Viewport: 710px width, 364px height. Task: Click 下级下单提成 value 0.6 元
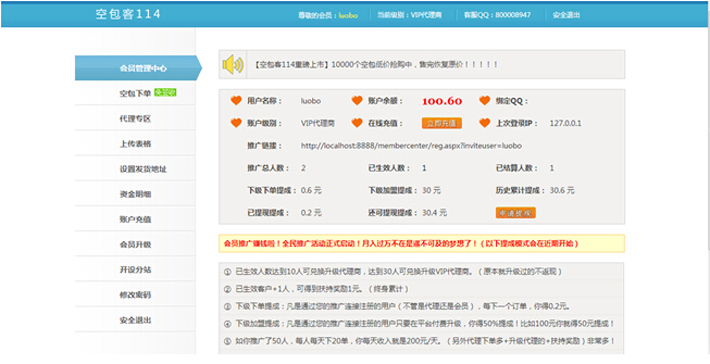point(311,191)
